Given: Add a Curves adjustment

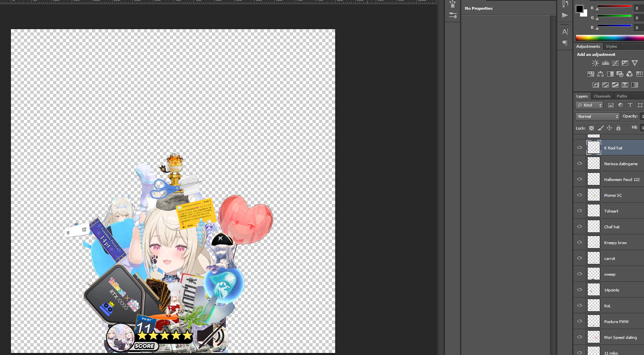Looking at the screenshot, I should (615, 63).
